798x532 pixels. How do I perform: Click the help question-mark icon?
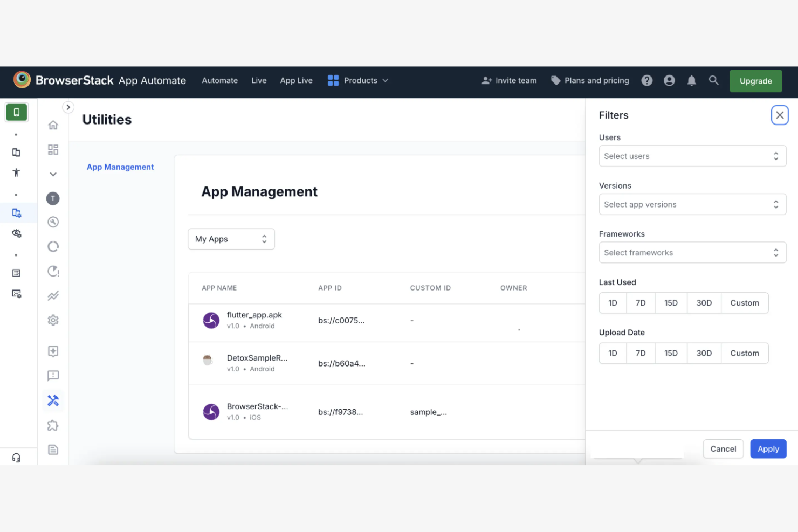click(646, 80)
